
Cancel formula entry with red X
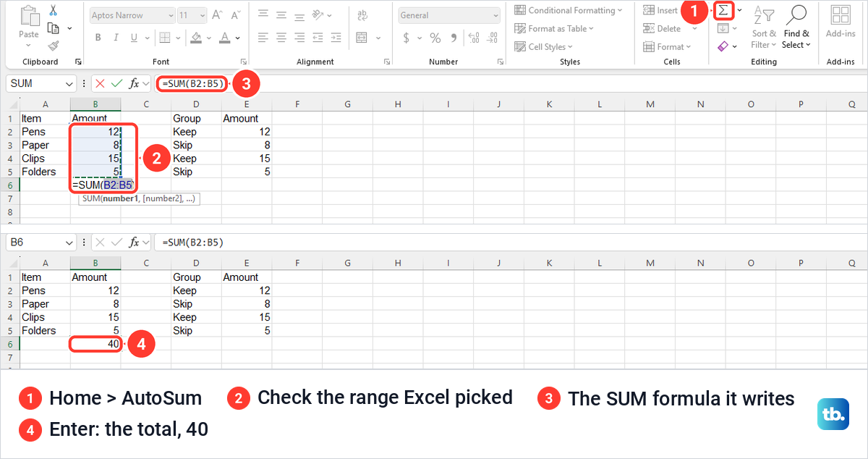click(100, 83)
